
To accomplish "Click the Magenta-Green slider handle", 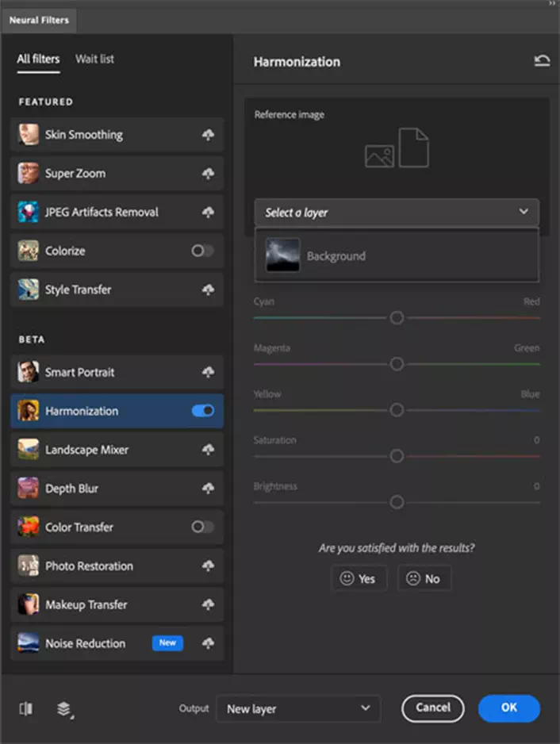I will [397, 364].
